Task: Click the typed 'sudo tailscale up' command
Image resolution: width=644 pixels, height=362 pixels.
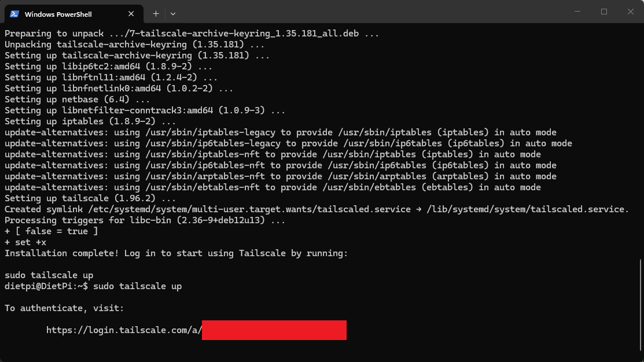Action: tap(137, 286)
